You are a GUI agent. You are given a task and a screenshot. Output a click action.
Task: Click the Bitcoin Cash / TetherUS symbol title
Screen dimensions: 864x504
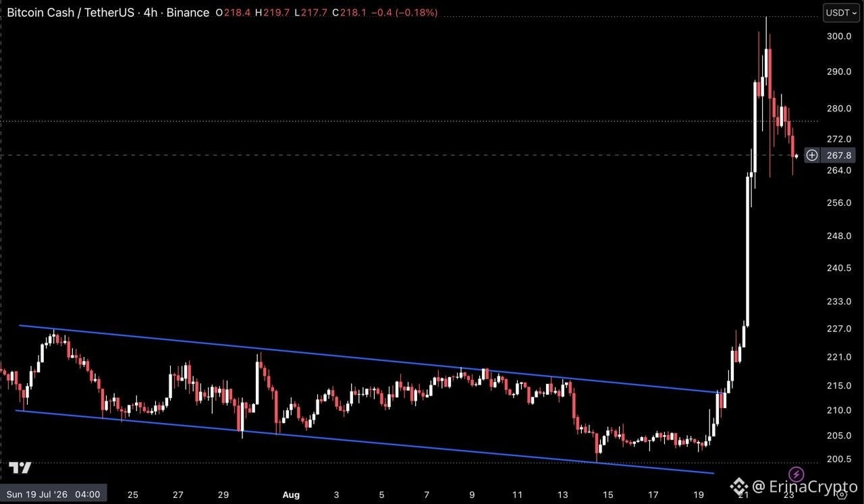tap(108, 13)
